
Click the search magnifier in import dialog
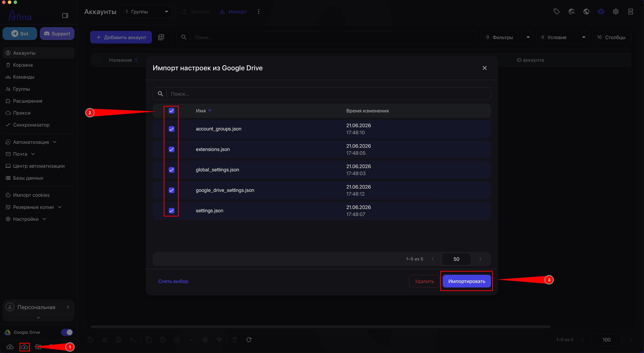pos(160,94)
